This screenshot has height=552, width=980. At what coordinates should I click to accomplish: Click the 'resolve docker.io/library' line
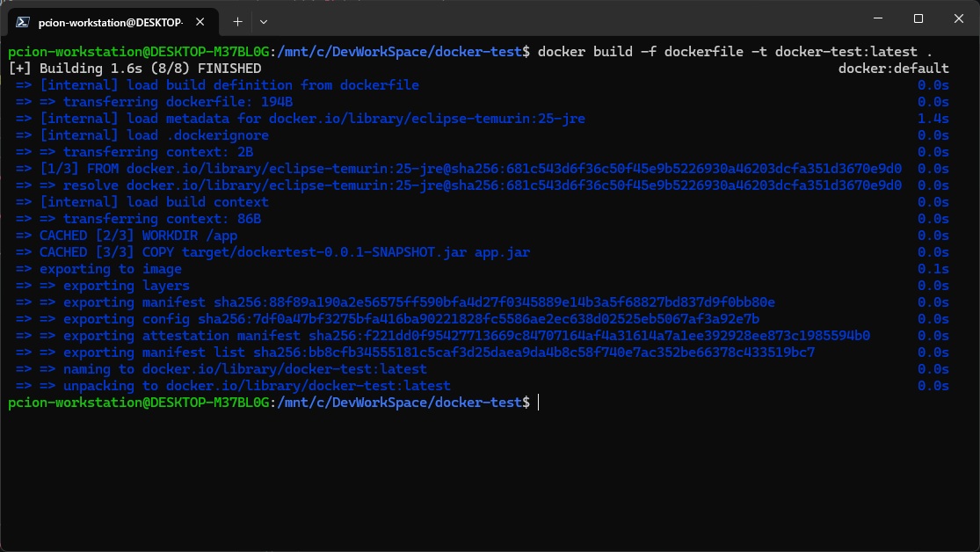458,185
